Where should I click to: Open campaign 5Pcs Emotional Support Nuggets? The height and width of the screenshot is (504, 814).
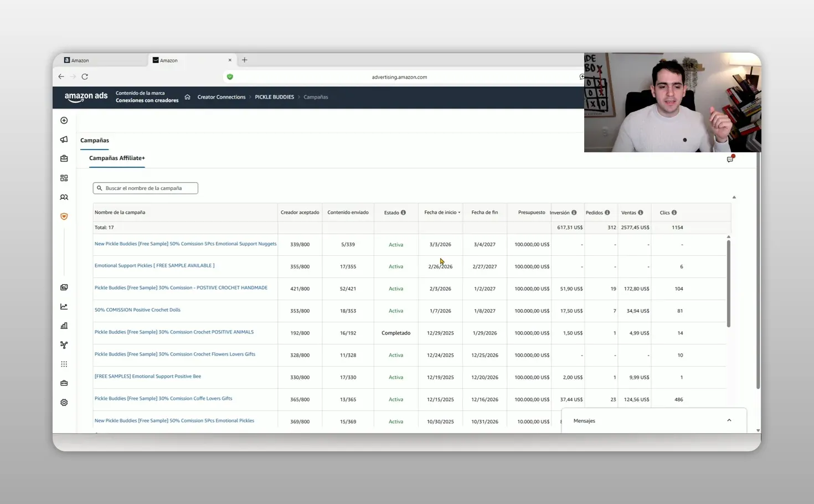pos(186,244)
